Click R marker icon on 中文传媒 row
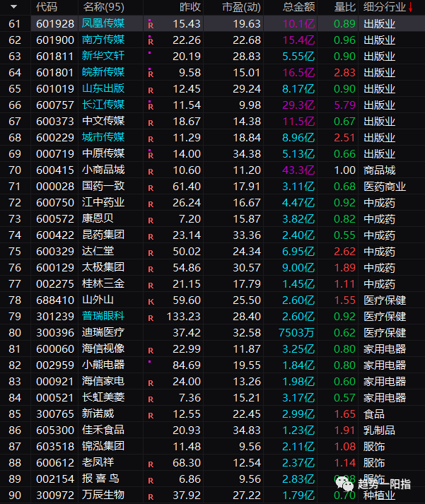 tap(151, 123)
